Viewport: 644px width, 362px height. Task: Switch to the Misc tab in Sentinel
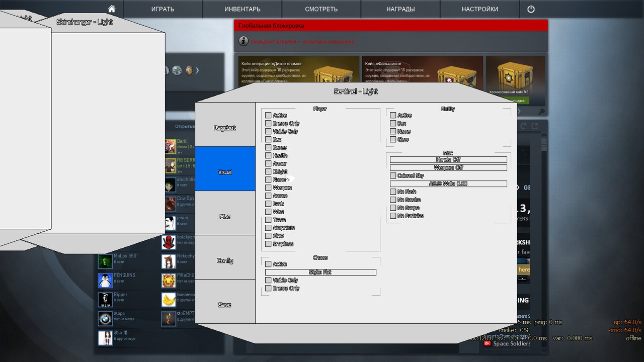pyautogui.click(x=225, y=213)
